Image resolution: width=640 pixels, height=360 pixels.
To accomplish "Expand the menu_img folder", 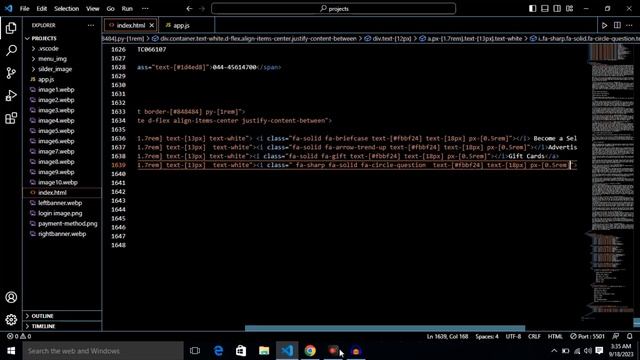I will tap(52, 59).
